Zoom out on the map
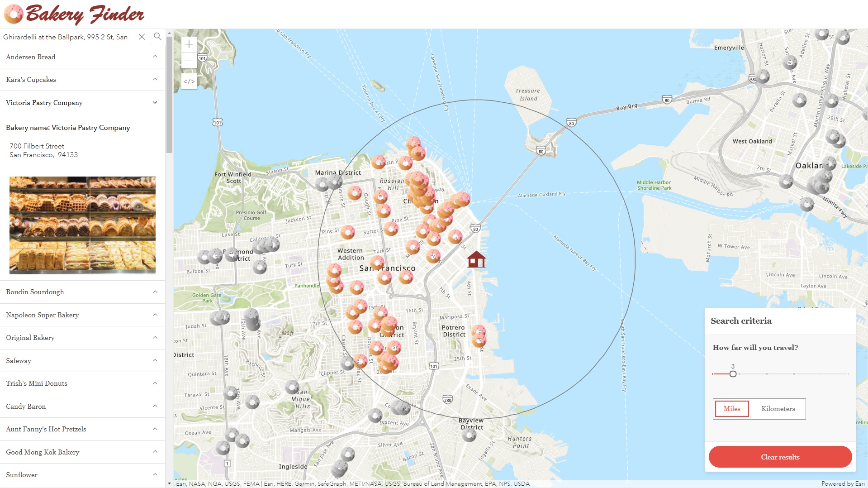This screenshot has width=868, height=488. [x=189, y=60]
